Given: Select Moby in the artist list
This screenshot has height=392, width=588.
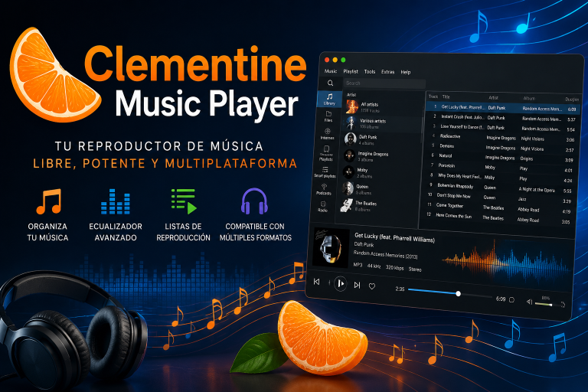Looking at the screenshot, I should tap(381, 172).
